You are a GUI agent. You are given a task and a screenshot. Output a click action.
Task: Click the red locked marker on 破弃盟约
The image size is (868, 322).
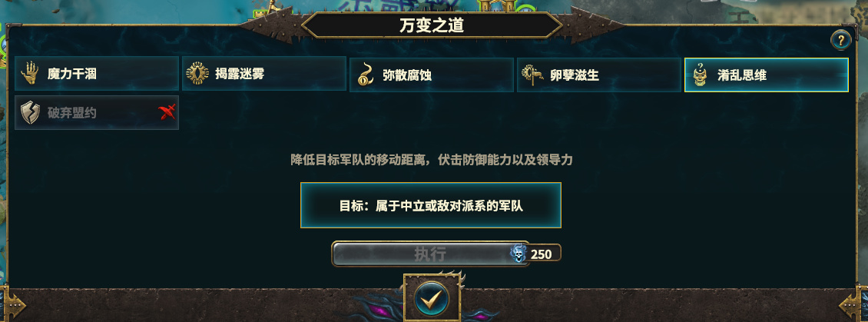(167, 112)
